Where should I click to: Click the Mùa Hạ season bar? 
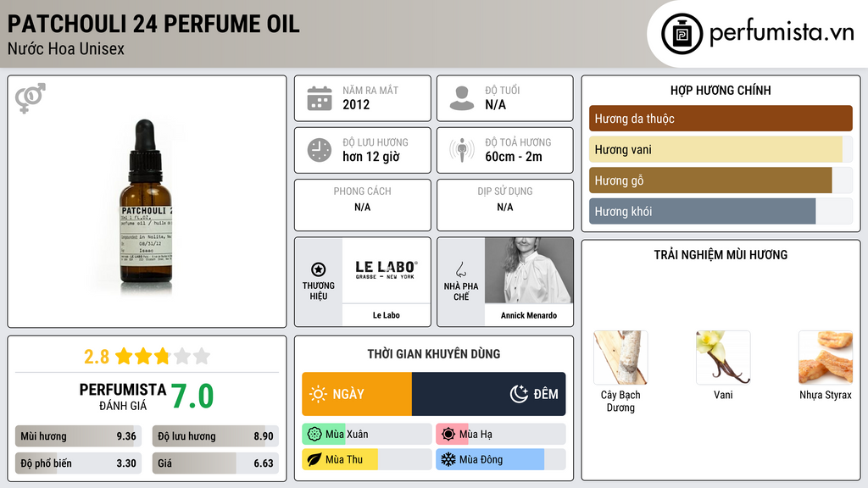[x=500, y=435]
